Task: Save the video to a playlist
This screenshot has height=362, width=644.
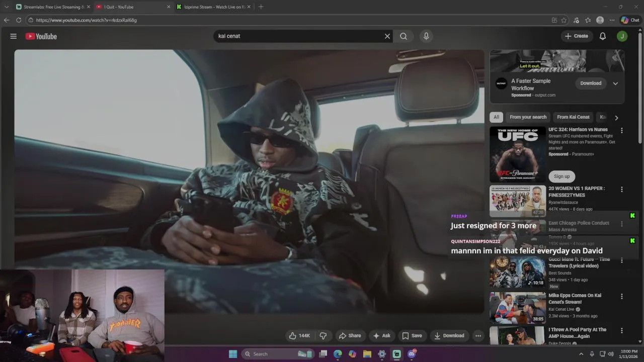Action: [412, 336]
